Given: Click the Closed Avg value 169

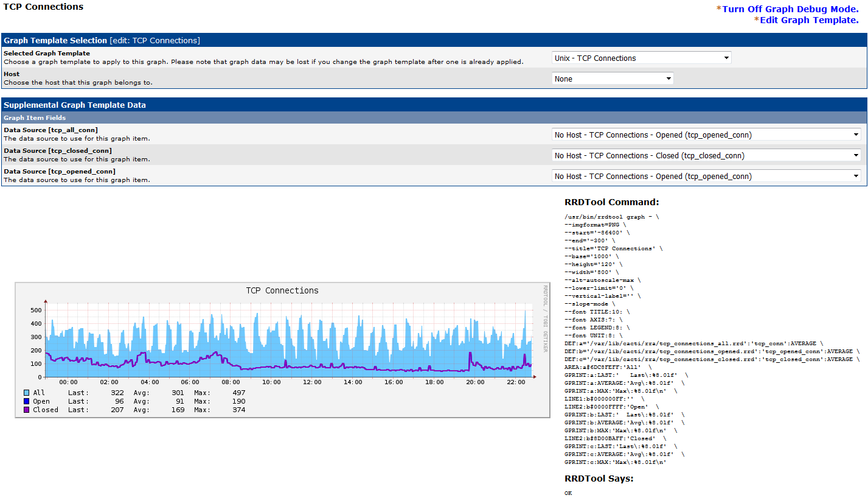Looking at the screenshot, I should (178, 410).
